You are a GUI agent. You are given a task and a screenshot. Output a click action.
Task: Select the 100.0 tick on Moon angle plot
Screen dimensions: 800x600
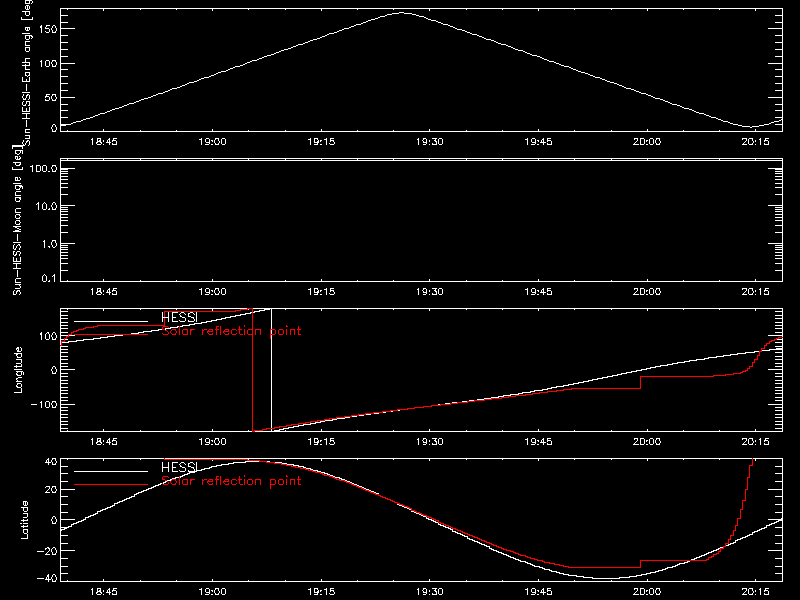(43, 168)
